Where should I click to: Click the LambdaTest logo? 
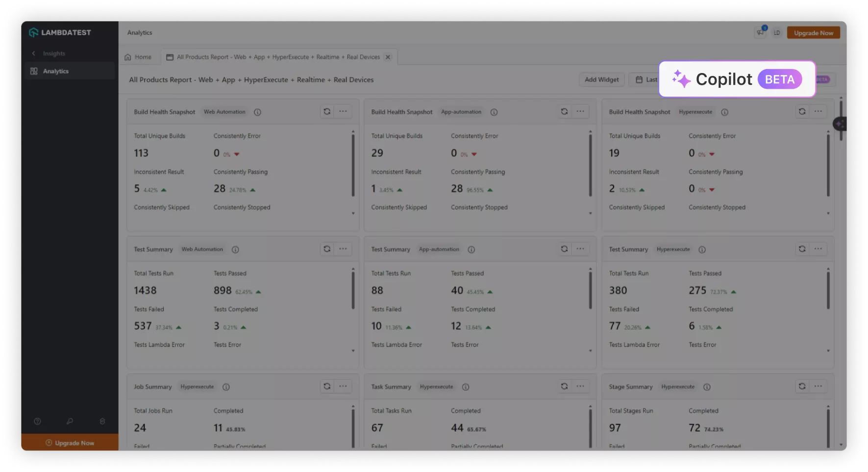(x=60, y=33)
